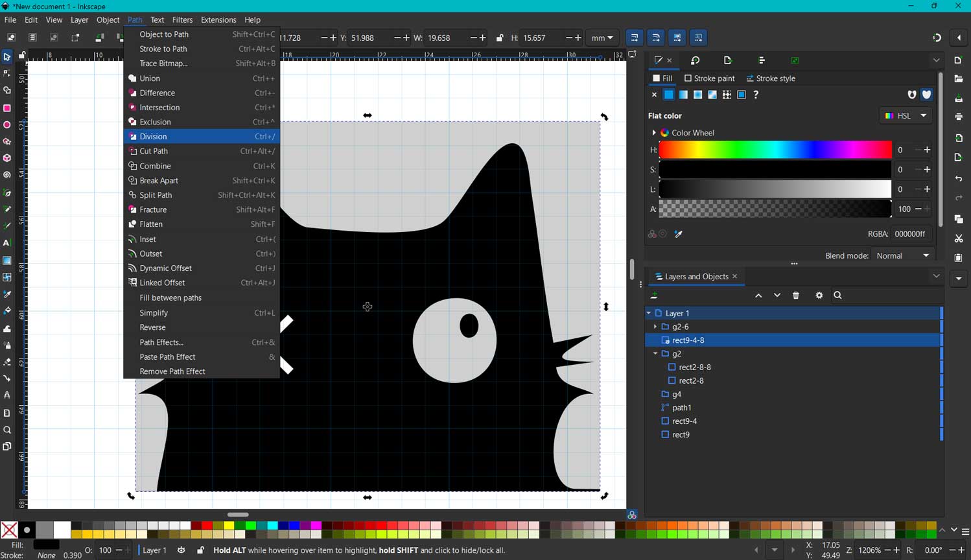Select the Spiral tool
971x560 pixels.
pos(7,175)
